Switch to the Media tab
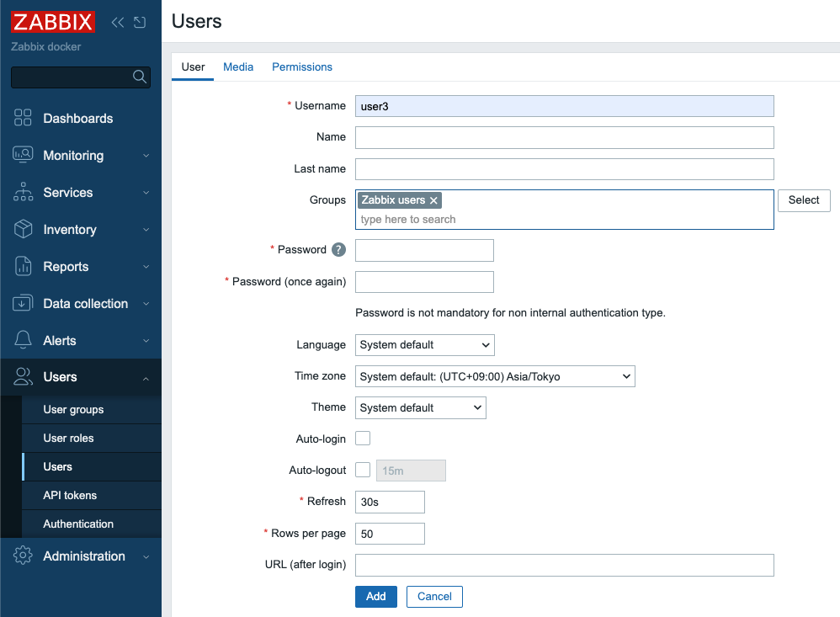This screenshot has height=617, width=840. [x=238, y=66]
